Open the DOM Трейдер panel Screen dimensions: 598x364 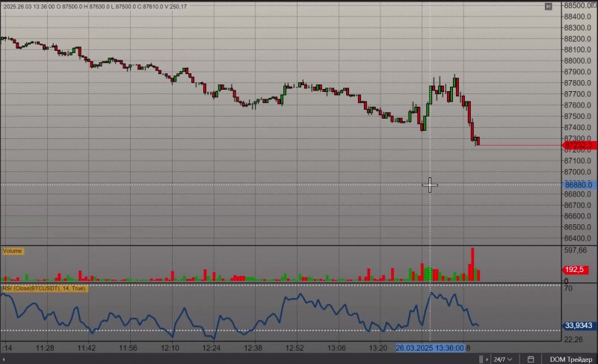[x=570, y=359]
